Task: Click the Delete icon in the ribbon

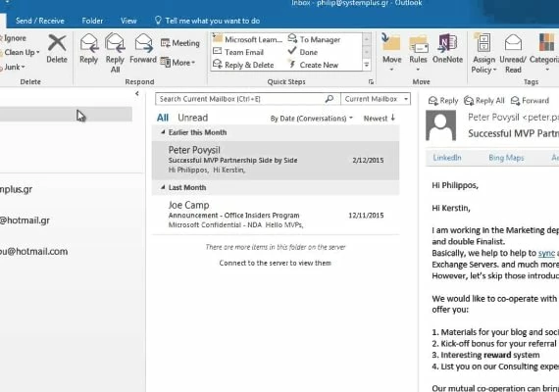Action: pos(57,43)
